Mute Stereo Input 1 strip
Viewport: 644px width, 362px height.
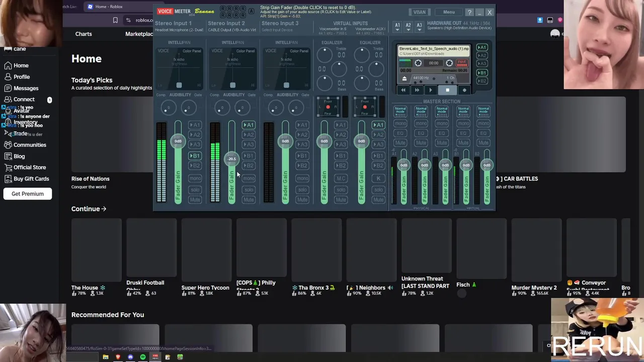pyautogui.click(x=195, y=200)
